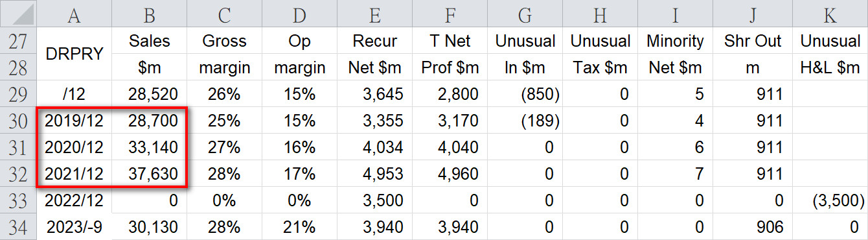Click the 2022/12 cell
The width and height of the screenshot is (868, 240).
pos(74,200)
